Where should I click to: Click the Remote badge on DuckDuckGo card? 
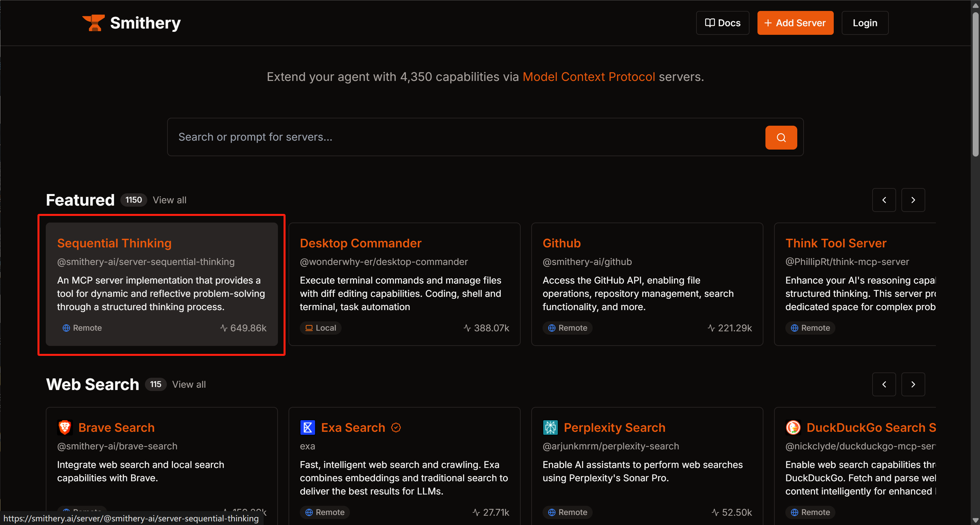[810, 512]
